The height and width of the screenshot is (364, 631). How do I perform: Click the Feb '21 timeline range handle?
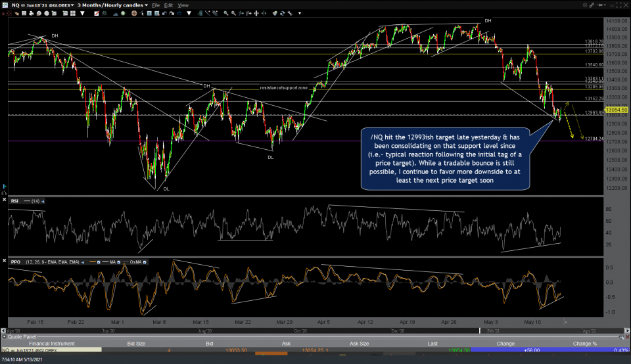point(480,330)
